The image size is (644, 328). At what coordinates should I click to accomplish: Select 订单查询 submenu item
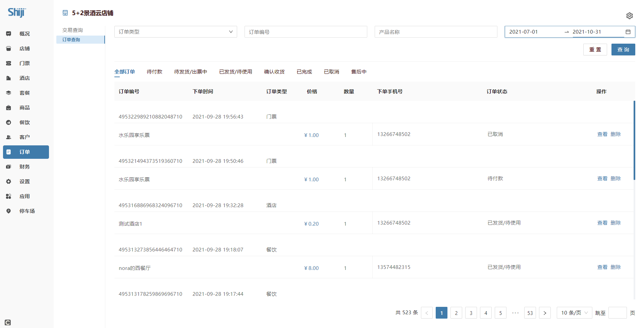coord(80,40)
